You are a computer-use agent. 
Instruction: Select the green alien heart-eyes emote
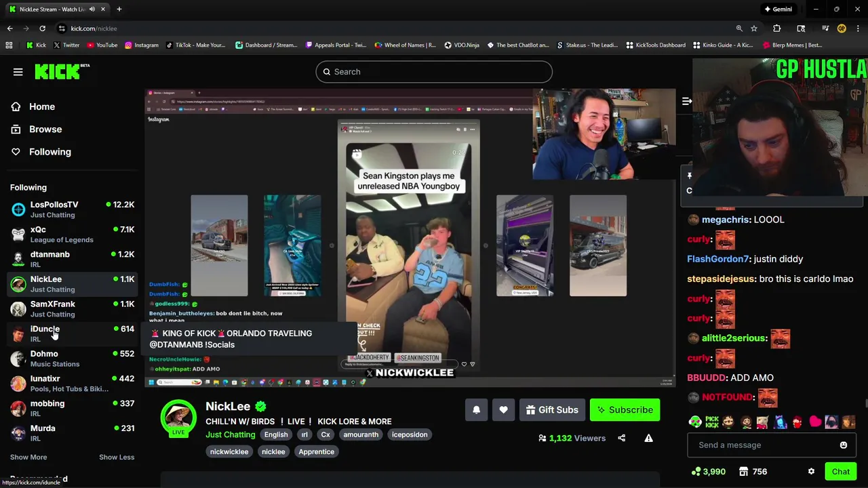coord(695,422)
